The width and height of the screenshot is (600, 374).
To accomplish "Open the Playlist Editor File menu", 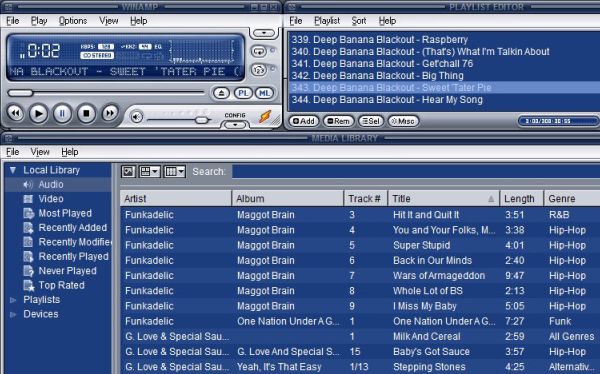I will [x=296, y=21].
